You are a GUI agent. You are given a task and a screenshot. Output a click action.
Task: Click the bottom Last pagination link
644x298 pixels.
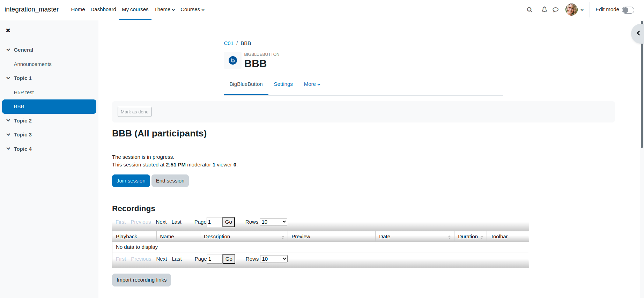177,259
